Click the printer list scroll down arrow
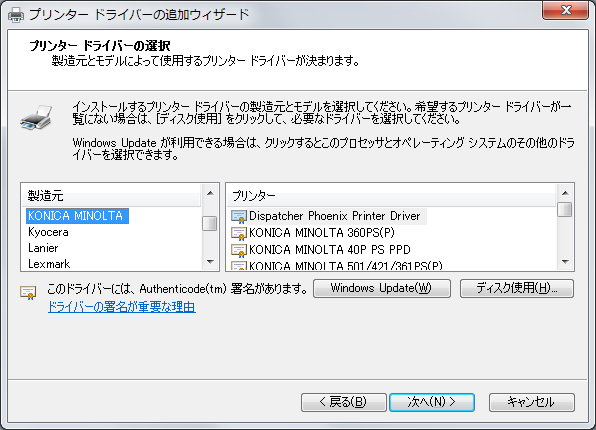This screenshot has height=430, width=596. (565, 262)
